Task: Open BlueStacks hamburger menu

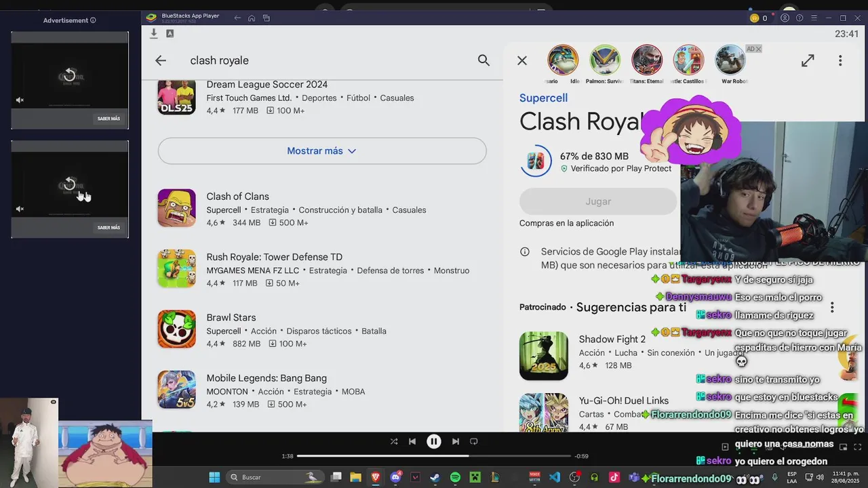Action: [x=814, y=18]
